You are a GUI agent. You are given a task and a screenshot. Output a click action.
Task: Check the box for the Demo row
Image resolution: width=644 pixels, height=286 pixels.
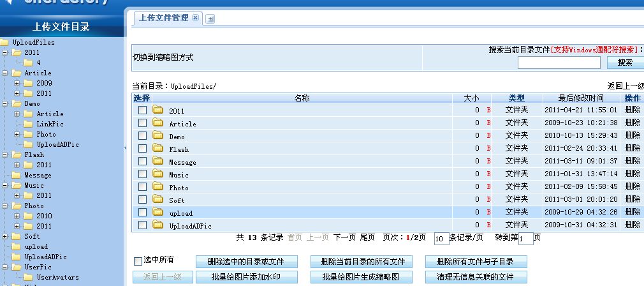[x=143, y=135]
